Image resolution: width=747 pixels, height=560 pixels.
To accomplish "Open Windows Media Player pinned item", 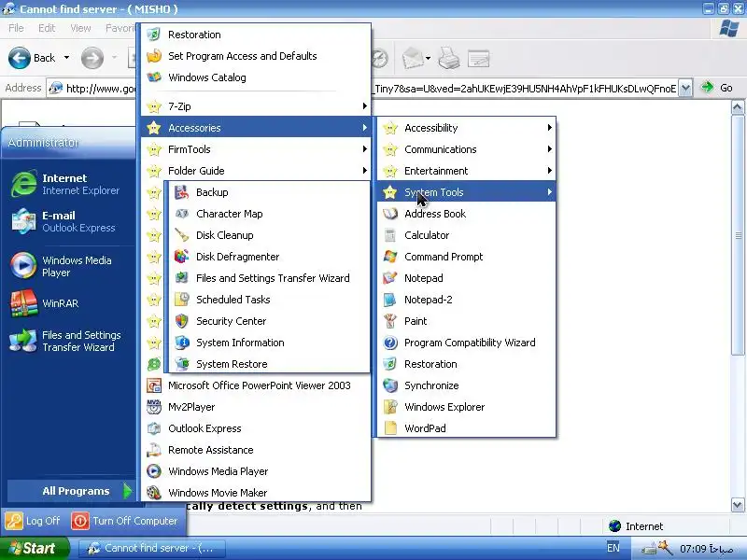I will click(x=67, y=266).
